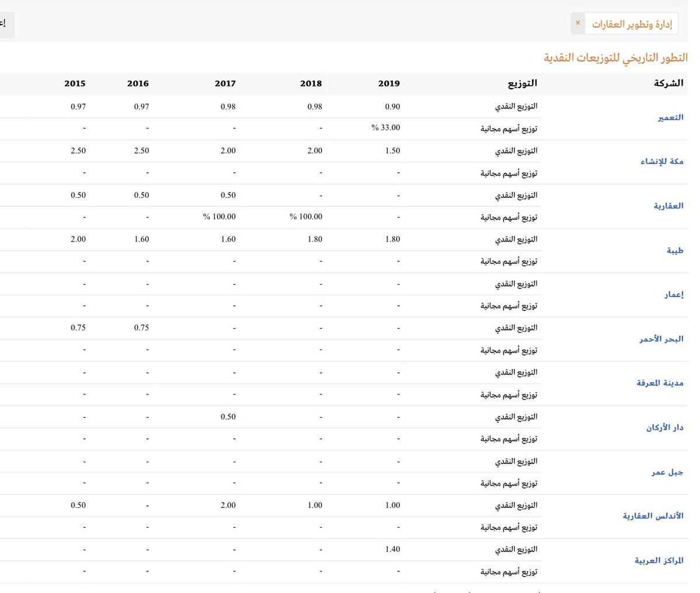Open the التعمير company link
The height and width of the screenshot is (593, 700).
[670, 117]
